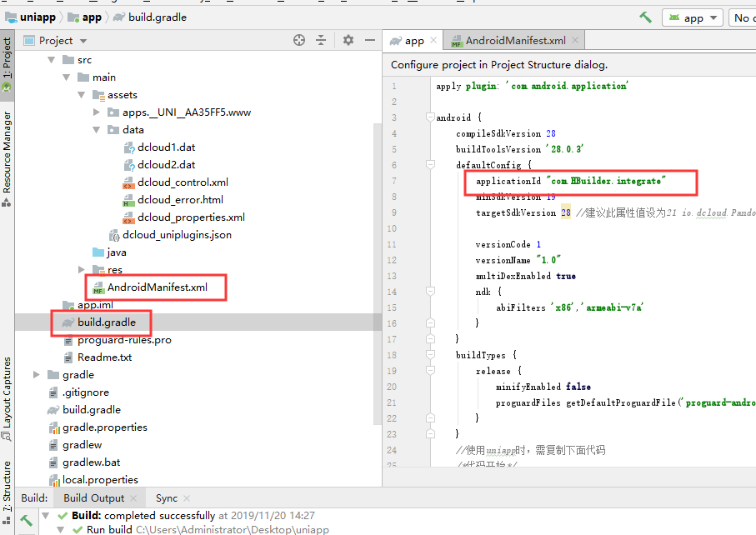Open Resource Manager side tool window

tap(7, 159)
